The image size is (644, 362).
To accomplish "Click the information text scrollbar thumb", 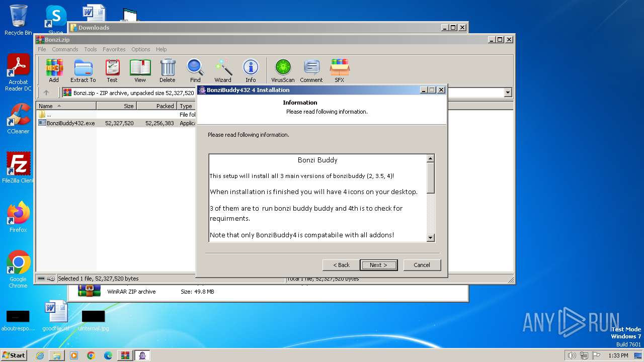I will coord(430,178).
